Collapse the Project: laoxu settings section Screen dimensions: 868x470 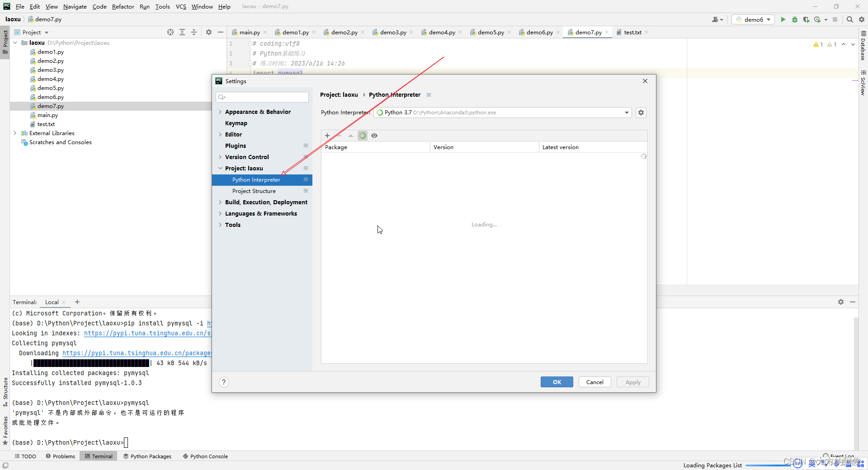point(220,169)
